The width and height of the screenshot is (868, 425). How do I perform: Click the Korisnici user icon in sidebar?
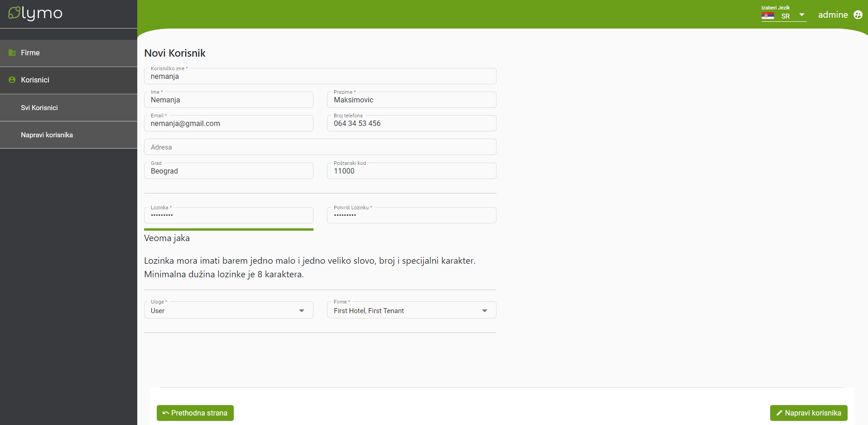12,80
